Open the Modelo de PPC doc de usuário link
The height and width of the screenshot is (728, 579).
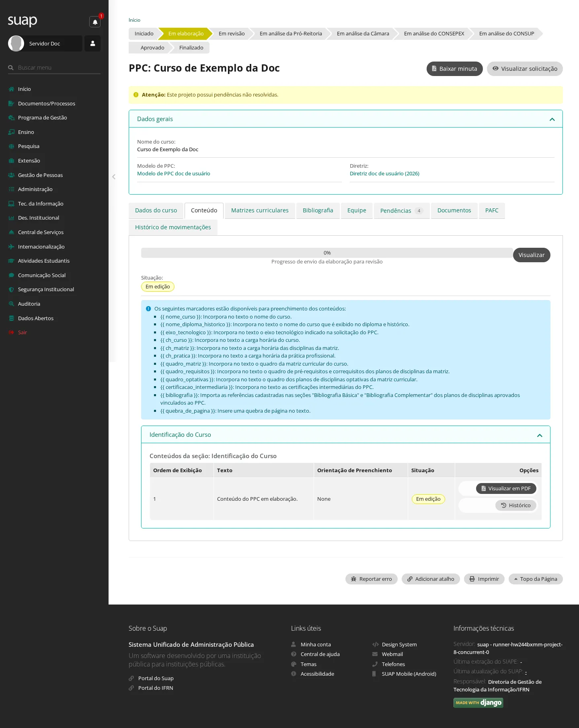(x=174, y=173)
